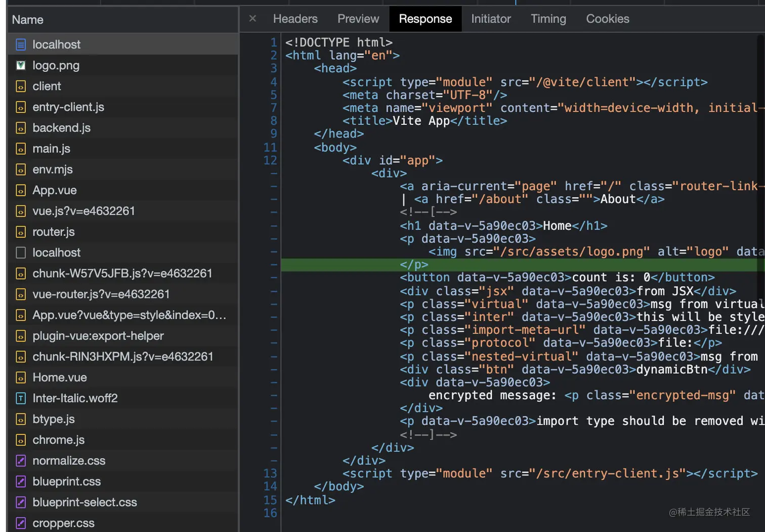This screenshot has width=765, height=532.
Task: Select the Home.vue request
Action: [123, 377]
